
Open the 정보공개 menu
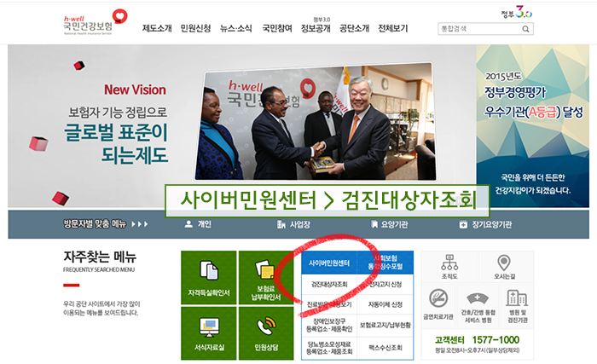click(x=316, y=28)
